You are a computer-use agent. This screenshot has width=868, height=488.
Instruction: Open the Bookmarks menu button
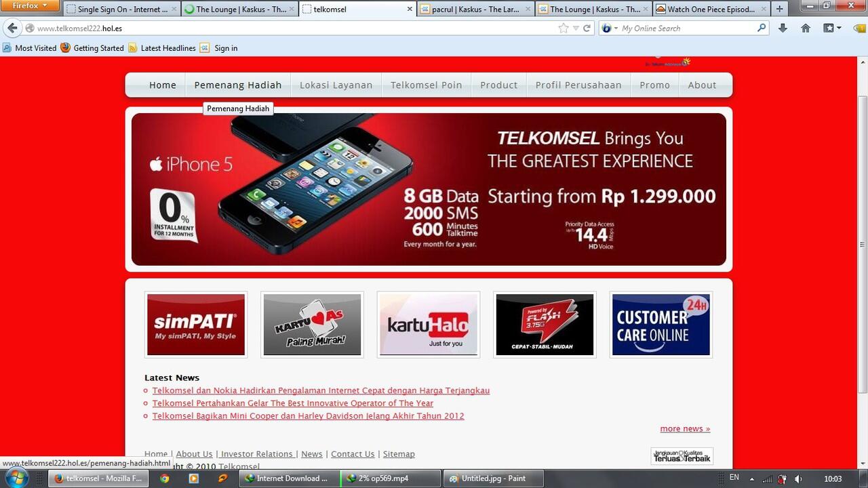click(x=832, y=28)
